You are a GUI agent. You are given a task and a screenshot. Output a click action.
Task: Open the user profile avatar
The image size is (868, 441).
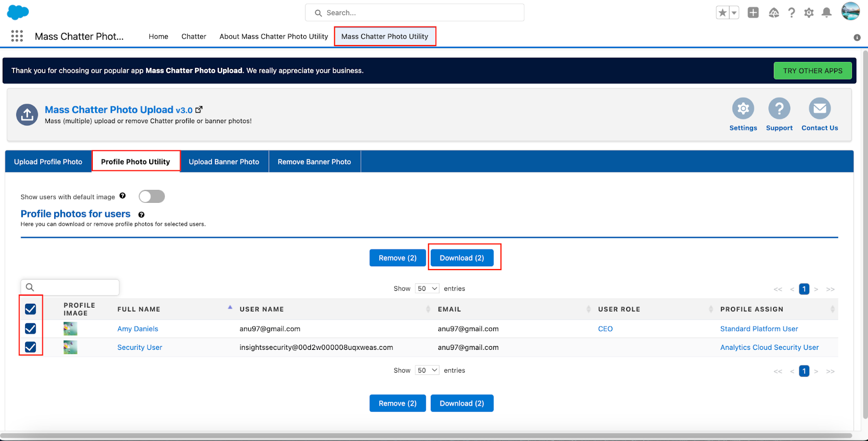pos(850,11)
